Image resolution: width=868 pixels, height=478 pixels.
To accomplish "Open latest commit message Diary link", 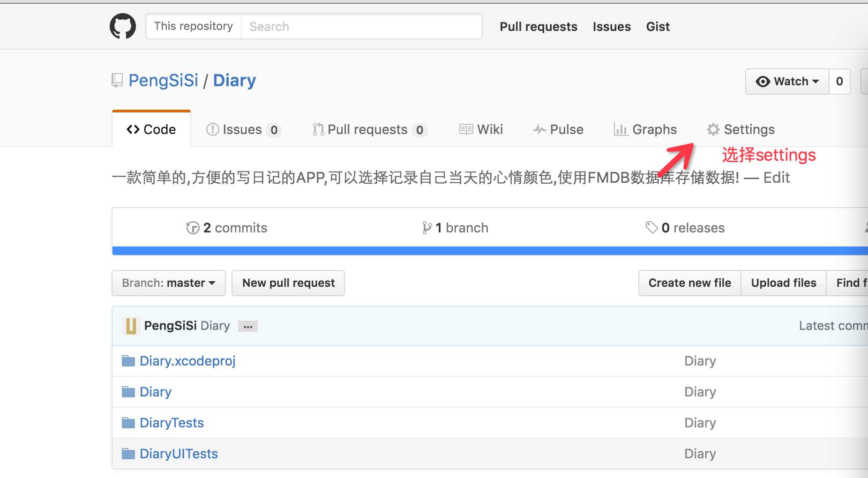I will (x=216, y=326).
